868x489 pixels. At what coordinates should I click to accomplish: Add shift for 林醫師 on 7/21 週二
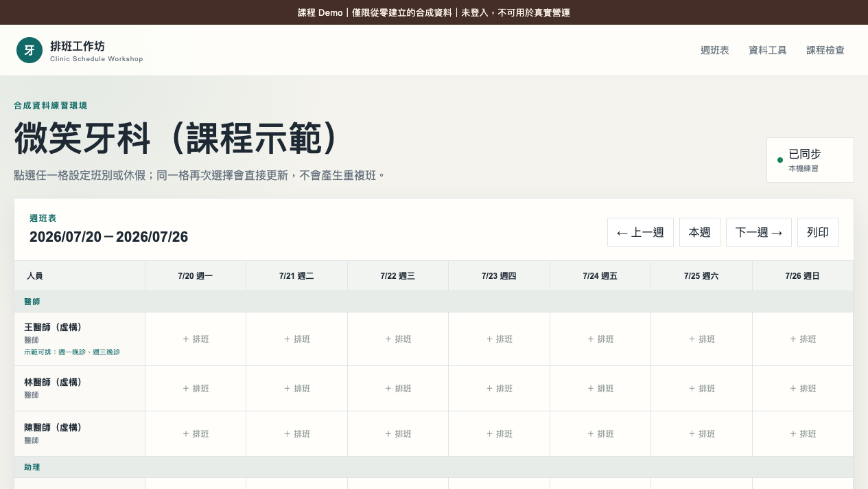297,389
